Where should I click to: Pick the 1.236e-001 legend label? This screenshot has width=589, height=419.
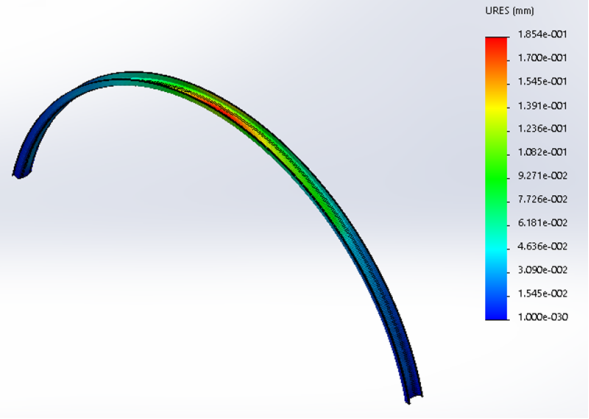tap(542, 129)
